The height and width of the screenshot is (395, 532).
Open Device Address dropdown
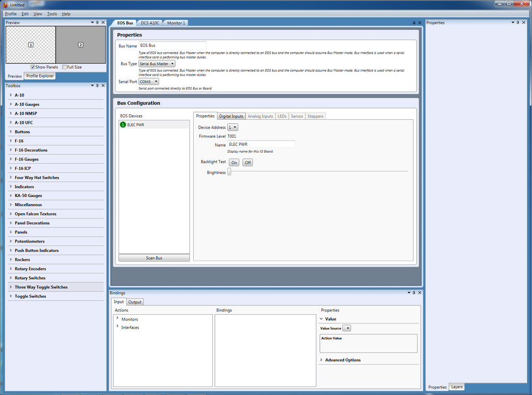click(x=232, y=127)
